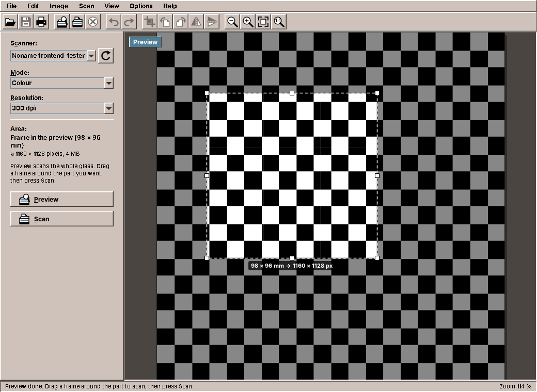This screenshot has height=392, width=537.
Task: Click the Undo arrow icon
Action: click(114, 22)
